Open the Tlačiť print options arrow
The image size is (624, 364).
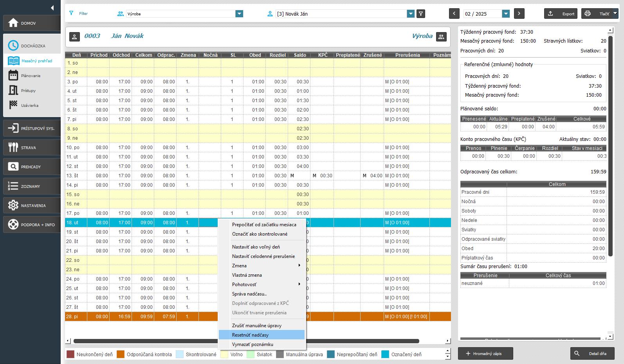[x=615, y=13]
